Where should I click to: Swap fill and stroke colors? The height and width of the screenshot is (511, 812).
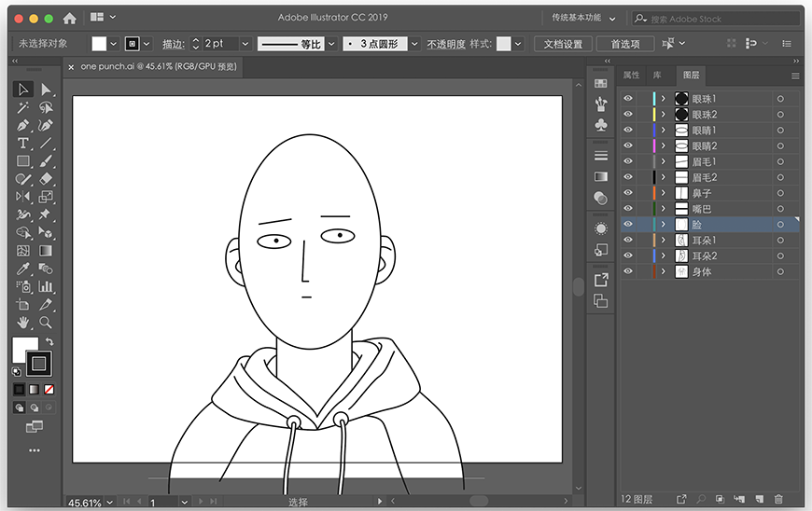(x=49, y=342)
